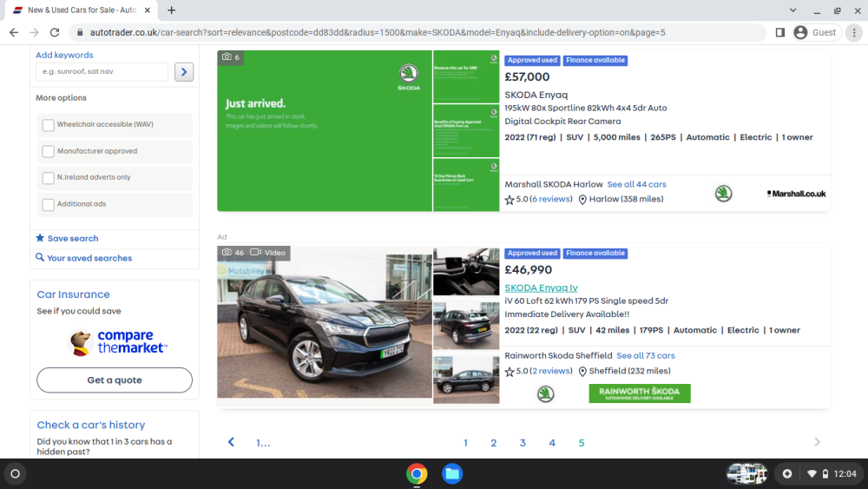Click the browser forward arrow

coord(35,33)
